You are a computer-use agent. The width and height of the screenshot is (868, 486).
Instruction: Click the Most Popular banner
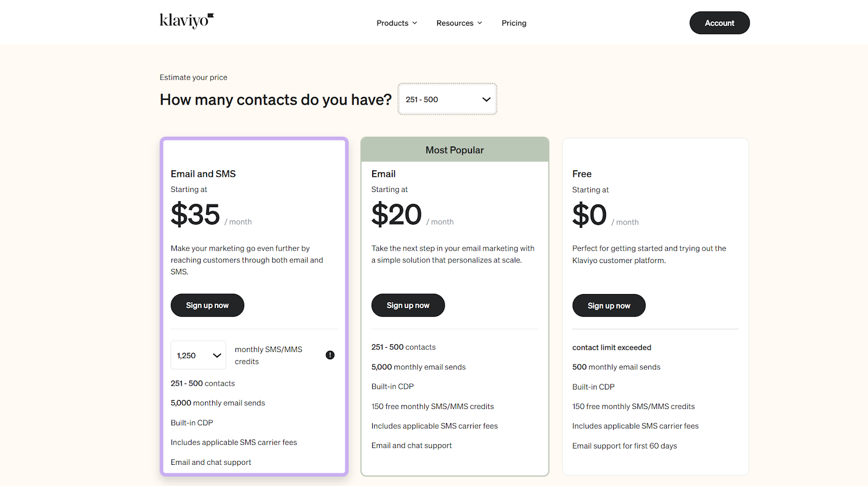pos(455,150)
